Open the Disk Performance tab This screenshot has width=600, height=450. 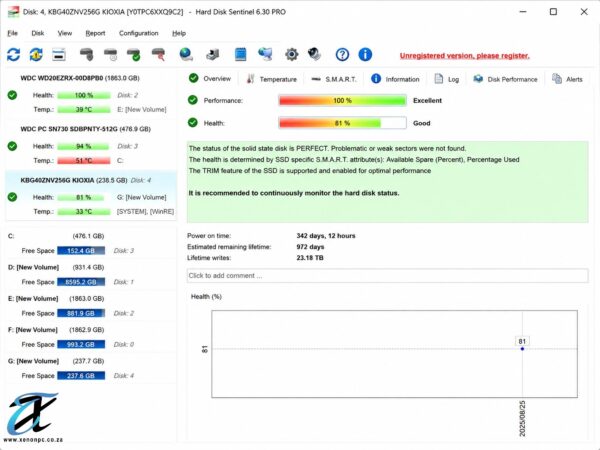click(x=505, y=79)
